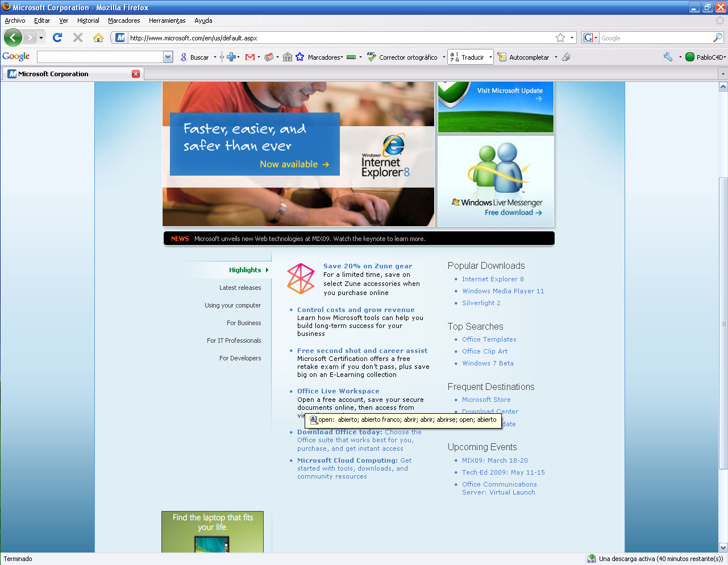Screen dimensions: 728x565
Task: Click in the URL address field
Action: pos(341,38)
